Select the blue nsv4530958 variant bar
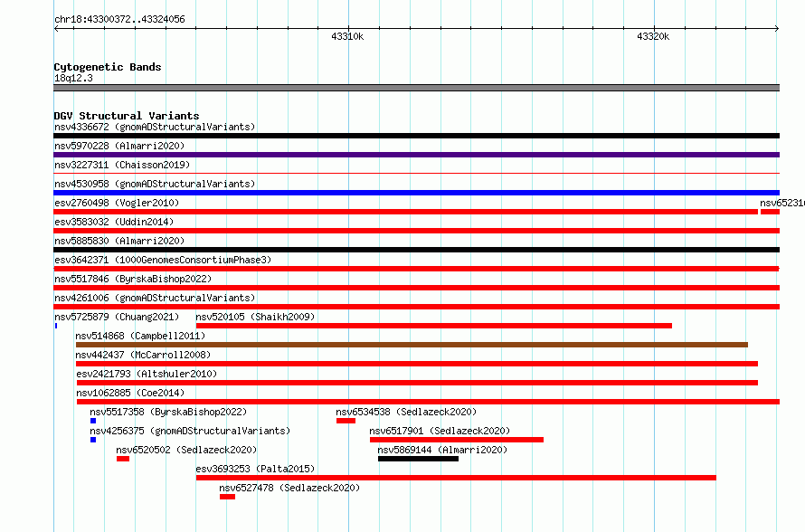805x532 pixels. (x=416, y=193)
